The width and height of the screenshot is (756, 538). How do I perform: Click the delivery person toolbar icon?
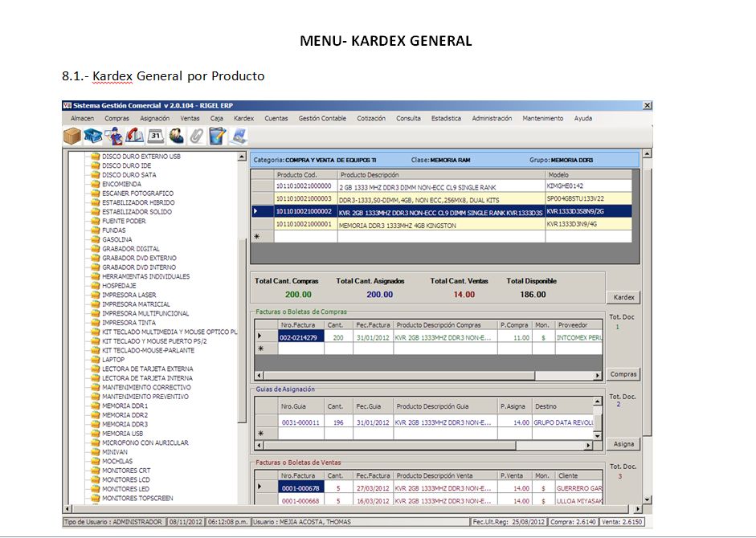click(x=114, y=136)
